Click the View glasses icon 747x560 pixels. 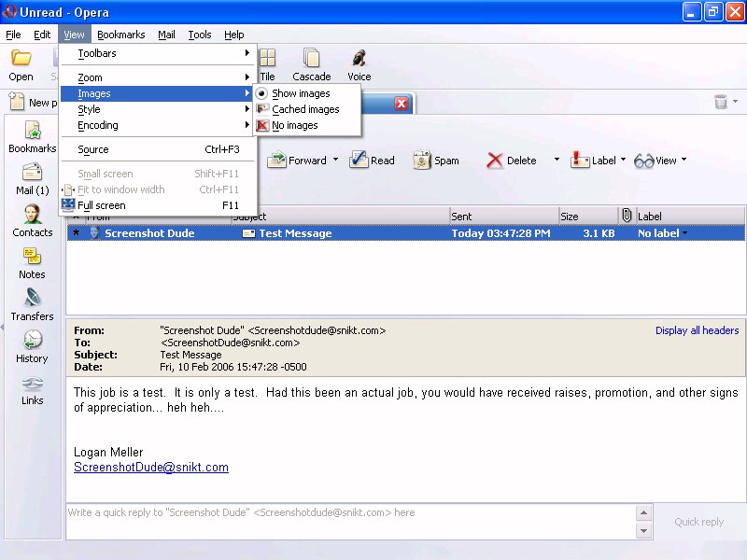coord(643,161)
